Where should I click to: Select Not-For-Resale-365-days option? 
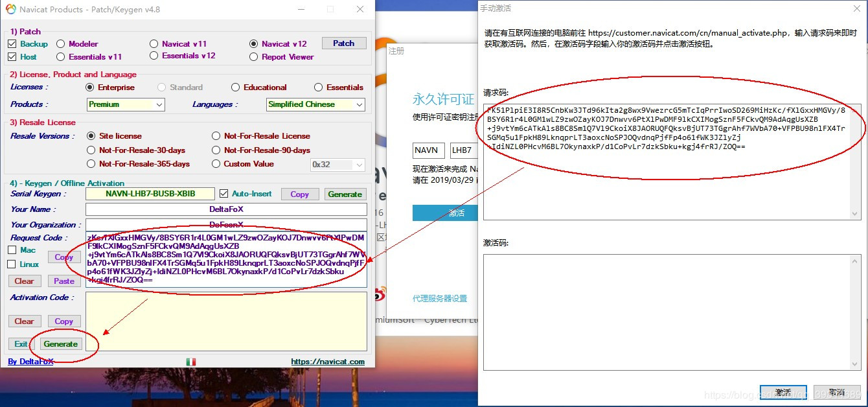[91, 164]
